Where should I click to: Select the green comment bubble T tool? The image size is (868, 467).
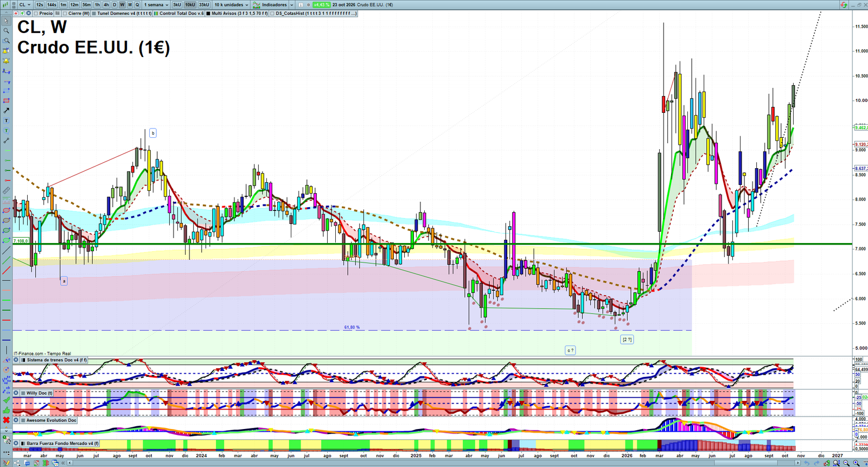pos(6,131)
